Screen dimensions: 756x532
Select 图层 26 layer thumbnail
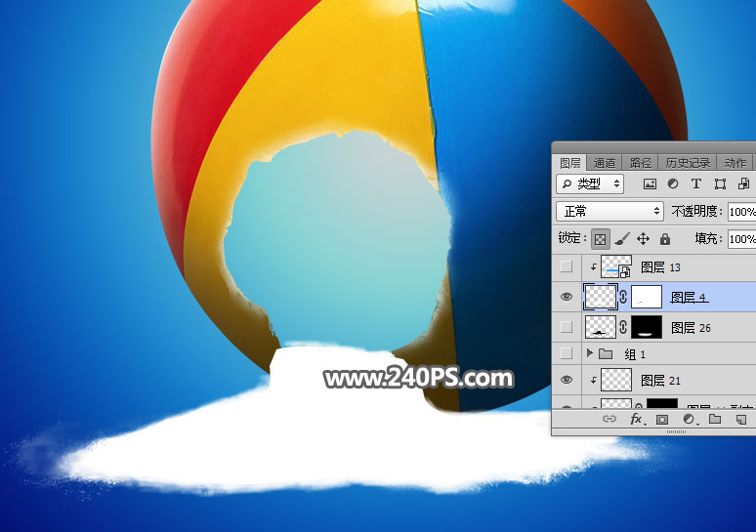601,327
